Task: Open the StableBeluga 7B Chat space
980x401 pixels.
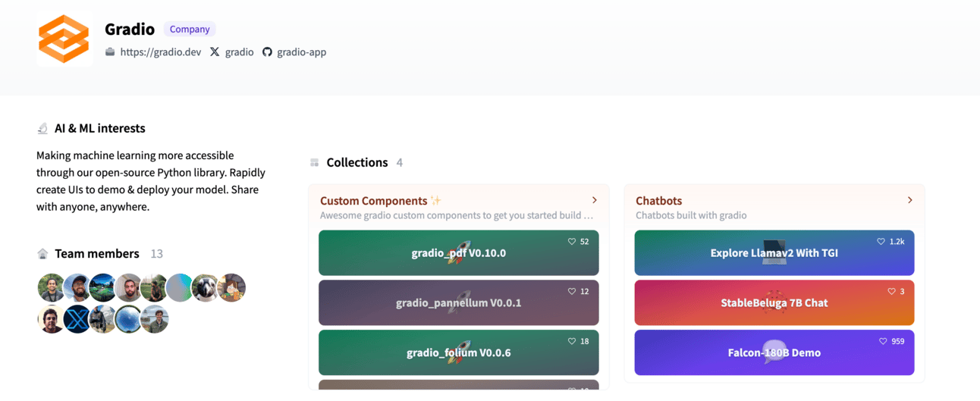Action: pos(774,303)
